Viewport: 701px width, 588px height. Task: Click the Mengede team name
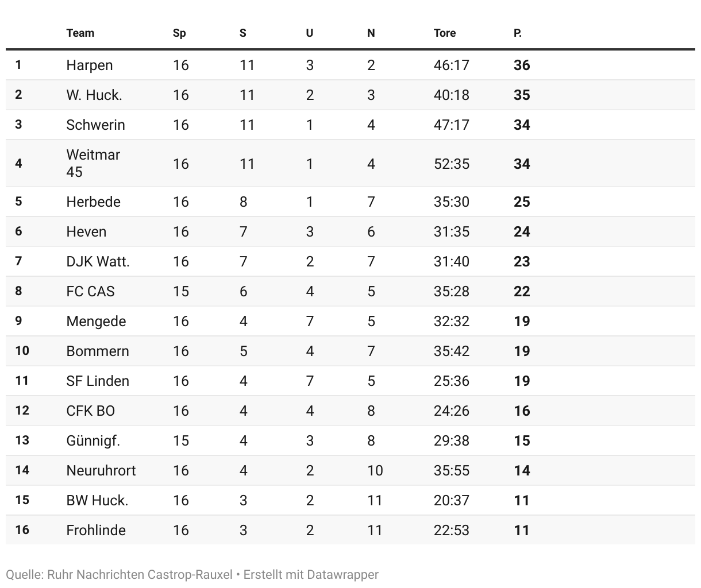[96, 321]
